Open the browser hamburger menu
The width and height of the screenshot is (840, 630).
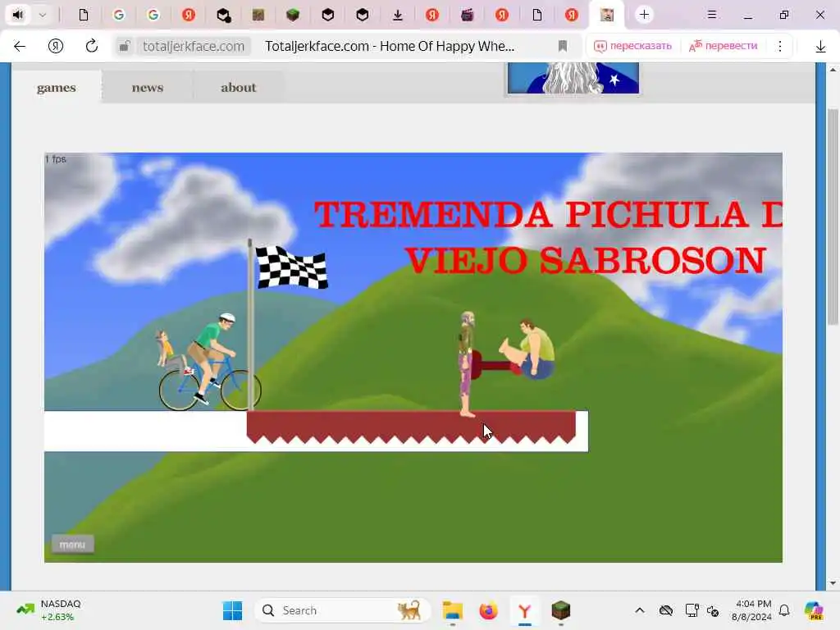tap(712, 15)
